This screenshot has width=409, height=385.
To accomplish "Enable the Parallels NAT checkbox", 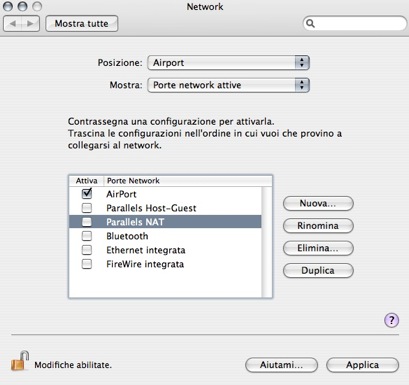I will point(87,222).
